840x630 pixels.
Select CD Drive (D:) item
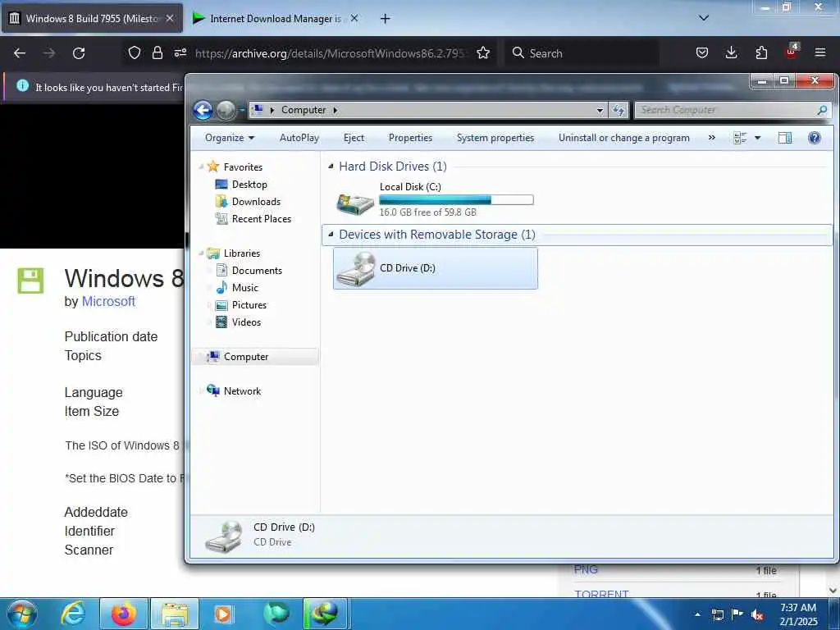435,268
